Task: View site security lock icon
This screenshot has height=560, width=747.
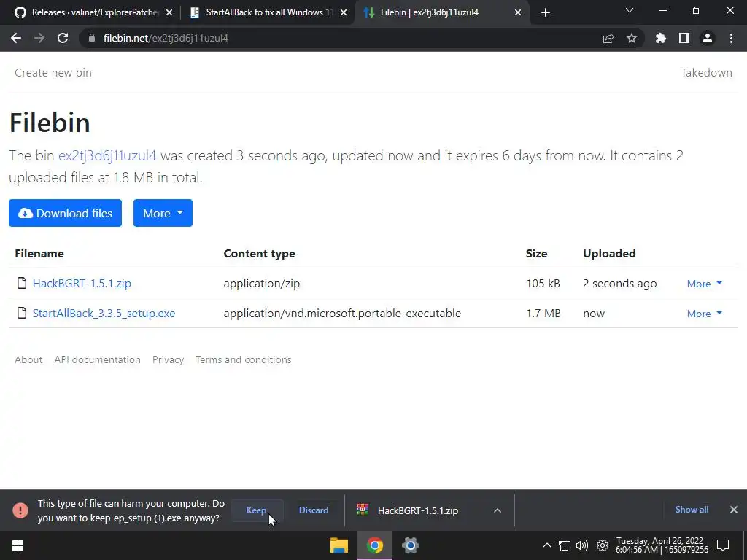Action: coord(91,38)
